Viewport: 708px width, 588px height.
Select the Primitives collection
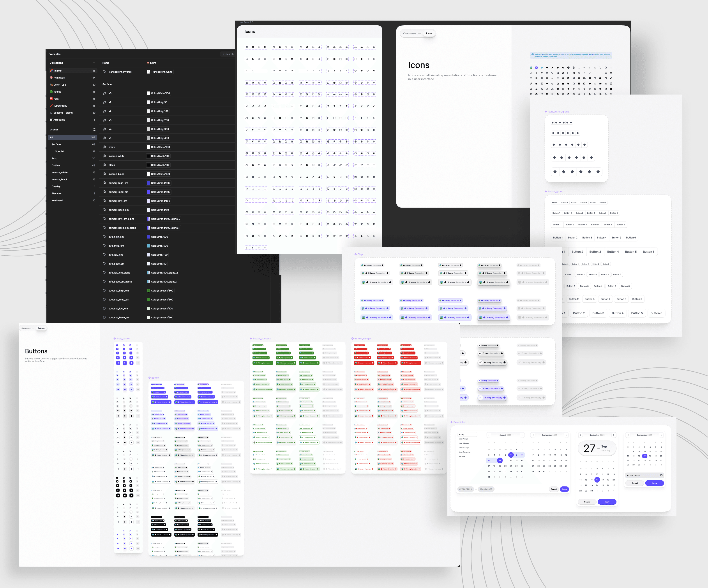[x=59, y=78]
